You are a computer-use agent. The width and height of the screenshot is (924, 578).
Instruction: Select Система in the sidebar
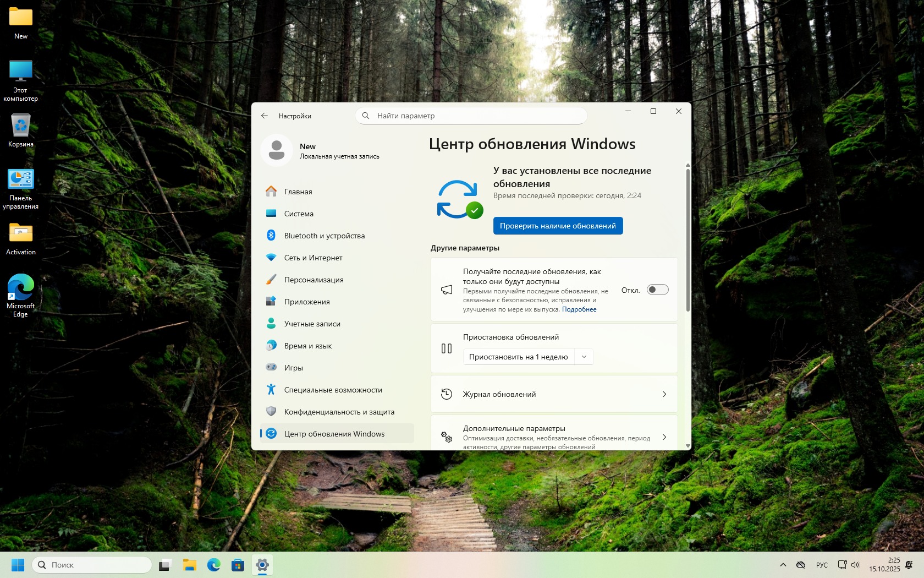pyautogui.click(x=299, y=214)
